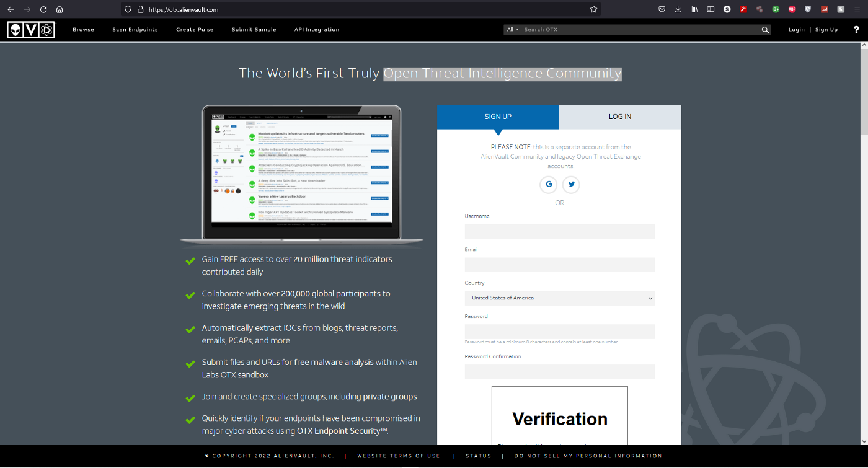This screenshot has height=468, width=868.
Task: Open the Status footer link
Action: [478, 456]
